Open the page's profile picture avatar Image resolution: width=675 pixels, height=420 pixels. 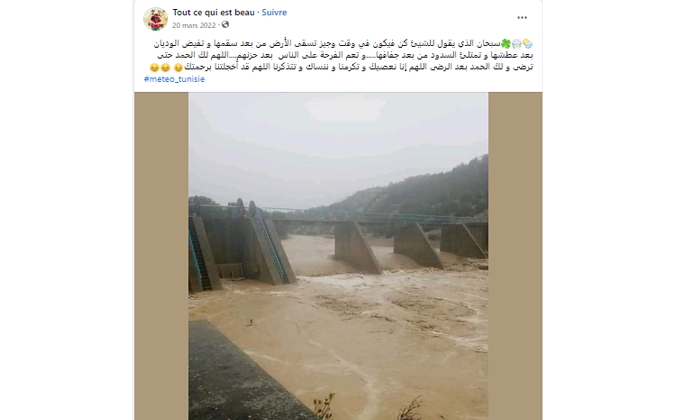pyautogui.click(x=155, y=19)
